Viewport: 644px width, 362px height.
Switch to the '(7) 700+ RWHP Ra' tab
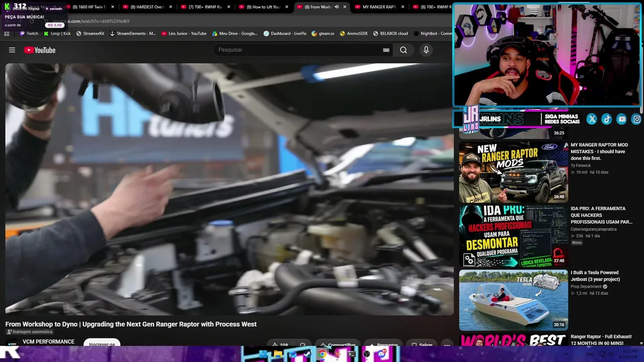(x=206, y=7)
